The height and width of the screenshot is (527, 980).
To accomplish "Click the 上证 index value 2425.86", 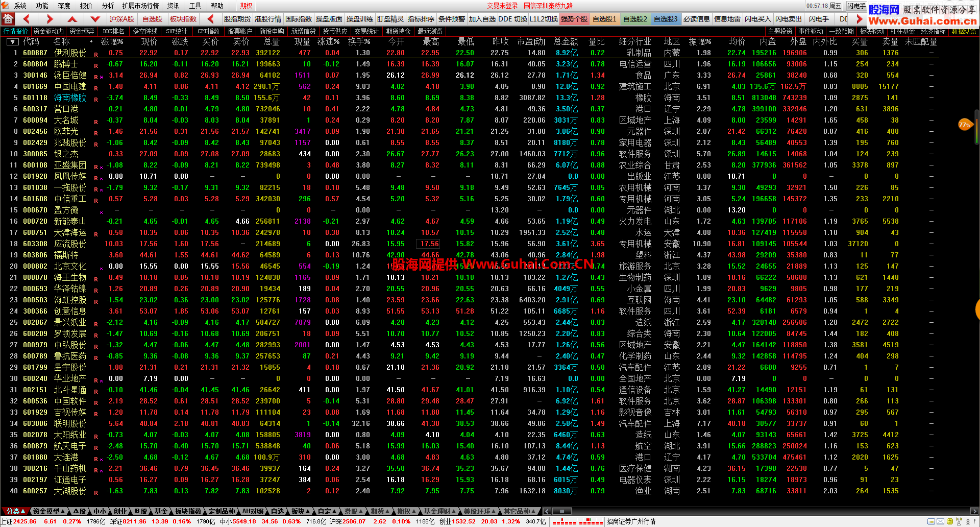I will tap(24, 521).
